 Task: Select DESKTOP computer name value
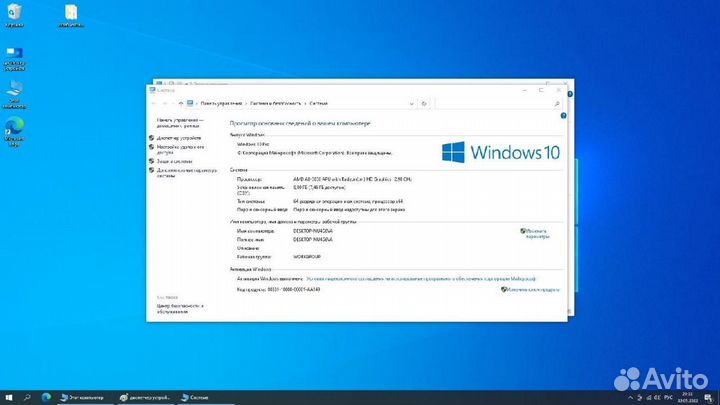(x=313, y=231)
